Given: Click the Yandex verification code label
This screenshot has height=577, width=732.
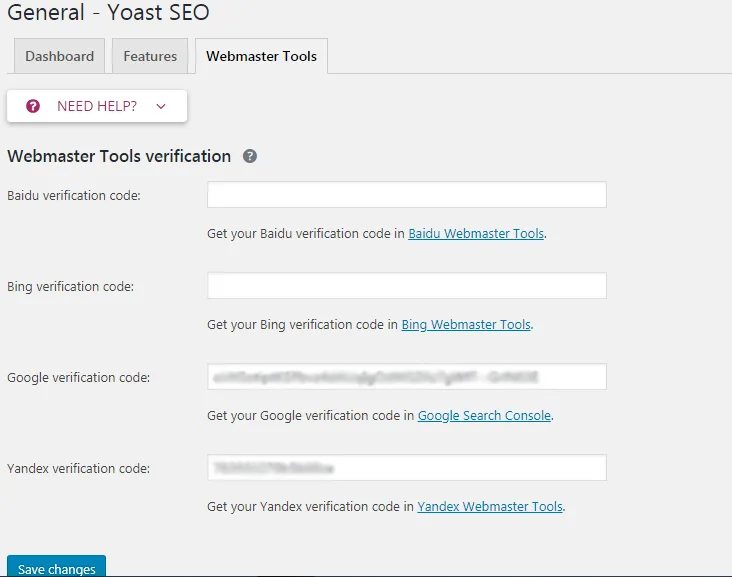Looking at the screenshot, I should pos(78,468).
